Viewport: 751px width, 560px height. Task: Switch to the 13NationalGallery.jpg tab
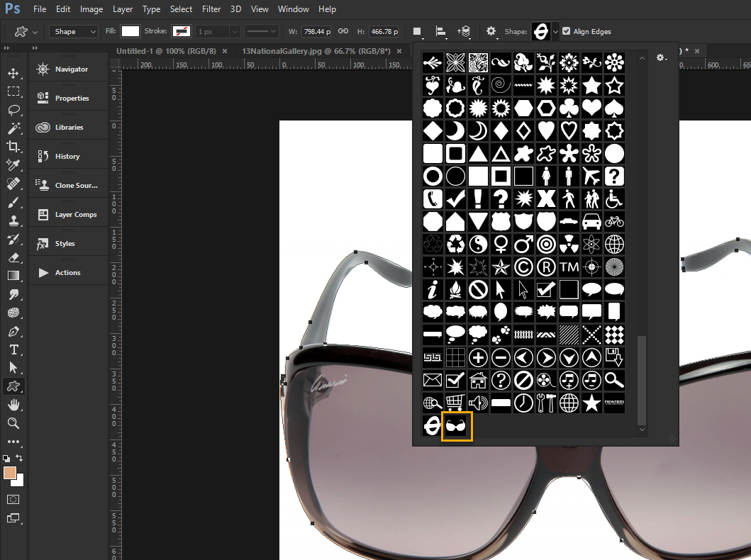316,51
